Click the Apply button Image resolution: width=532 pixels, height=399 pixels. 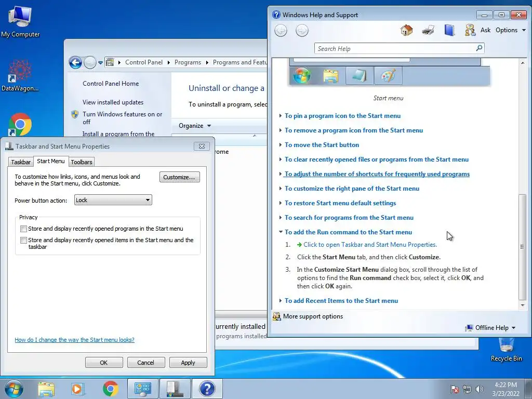coord(188,363)
